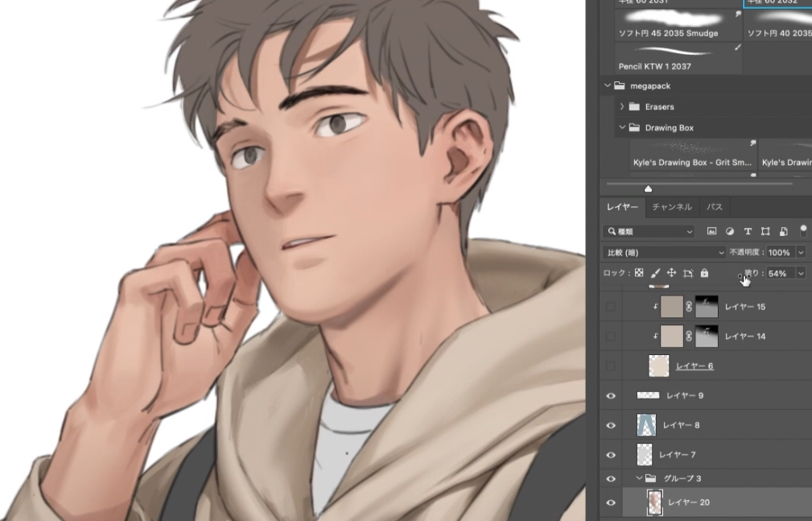Select the ソフト円 45 2035 Smudge brush preset
Viewport: 812px width, 521px height.
[679, 24]
